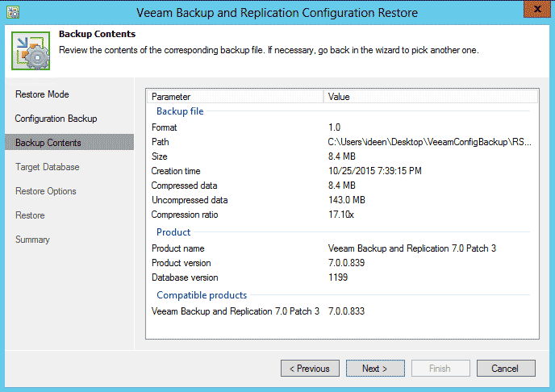Click the Previous button
Screen dimensions: 555x392
tap(310, 369)
